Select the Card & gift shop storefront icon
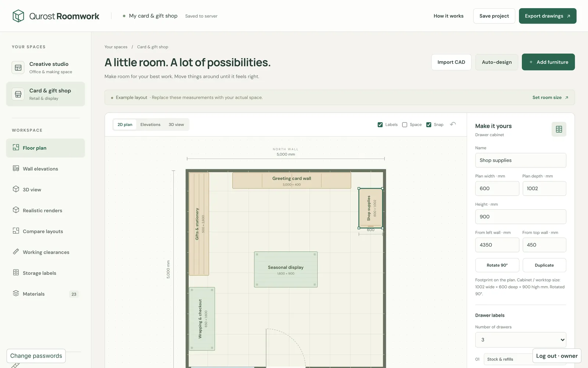The width and height of the screenshot is (588, 368). click(18, 94)
